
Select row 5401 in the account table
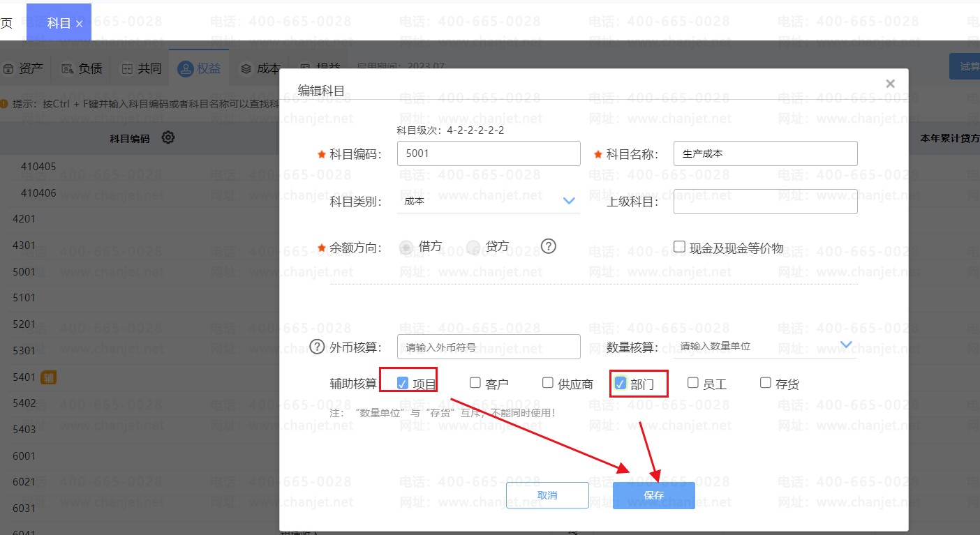pyautogui.click(x=140, y=377)
